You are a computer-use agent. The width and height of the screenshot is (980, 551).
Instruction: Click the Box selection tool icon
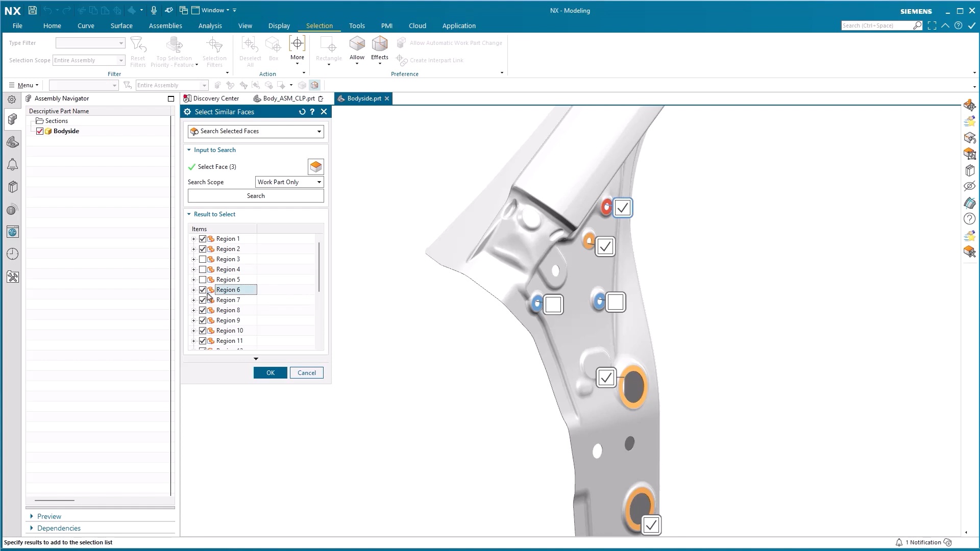273,44
